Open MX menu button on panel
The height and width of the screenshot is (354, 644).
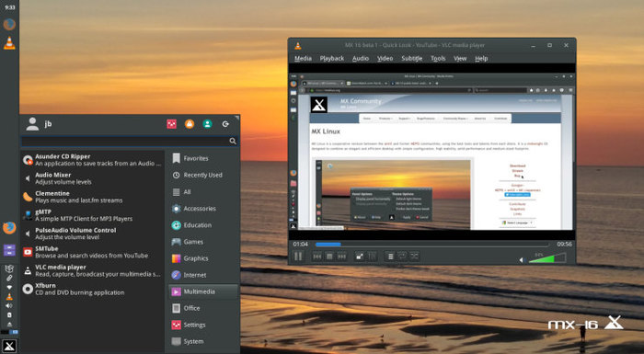click(9, 346)
